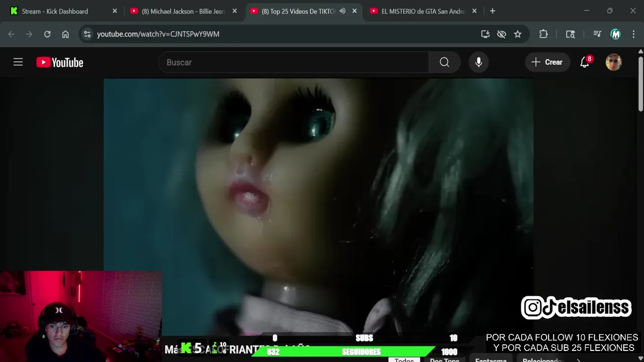Switch to EL MISTERIO de GTA San Andreas tab
644x362 pixels.
[423, 11]
